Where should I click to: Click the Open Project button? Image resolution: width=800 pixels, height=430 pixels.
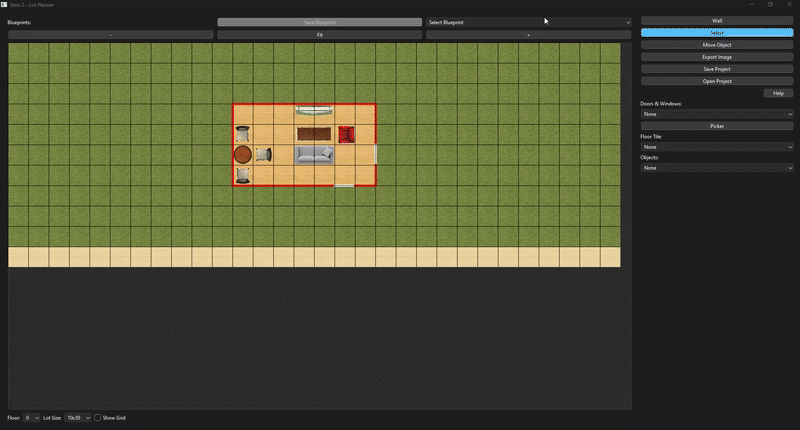click(717, 81)
